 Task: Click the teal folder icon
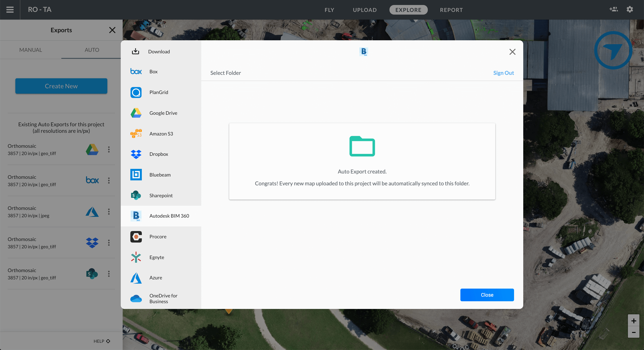[x=362, y=146]
